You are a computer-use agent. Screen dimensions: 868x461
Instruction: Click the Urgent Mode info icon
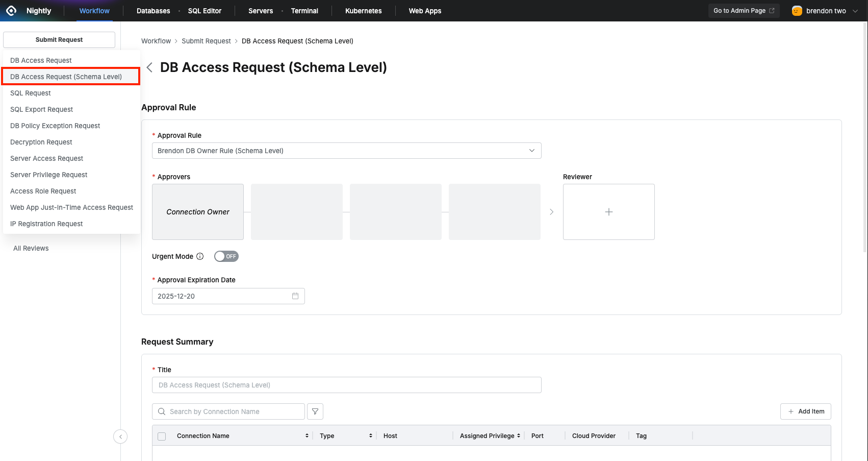(200, 256)
